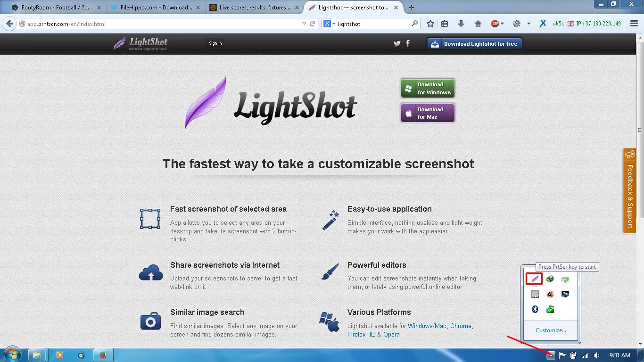Viewport: 644px width, 362px height.
Task: Click the gear extension icon in the toolbar
Action: [x=517, y=24]
